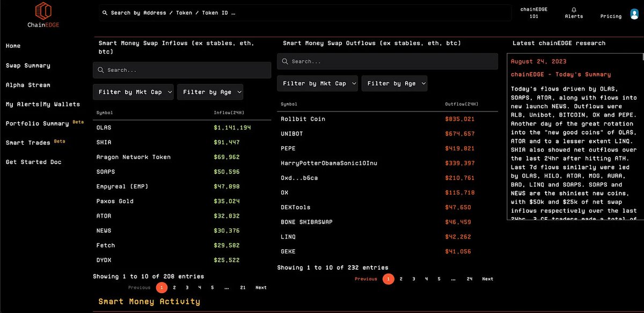Click the $835,021 outflow value

coord(460,119)
